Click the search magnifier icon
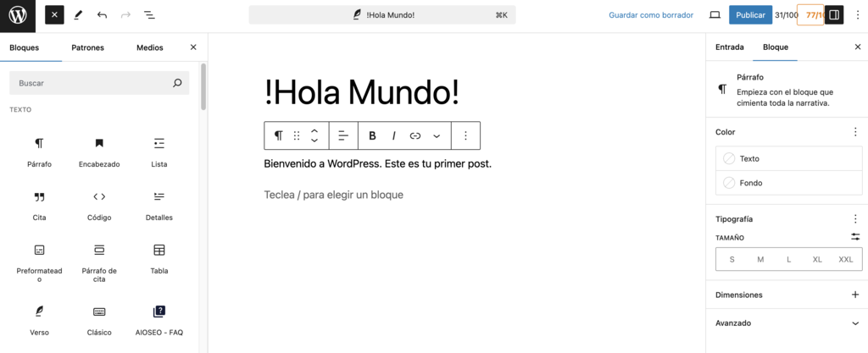This screenshot has height=353, width=868. [177, 83]
